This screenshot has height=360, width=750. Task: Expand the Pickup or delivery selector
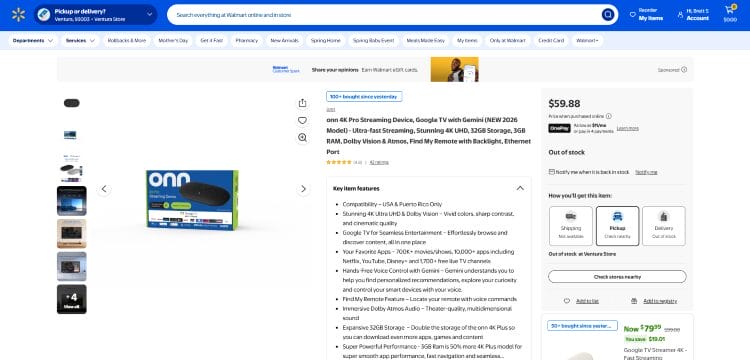(x=95, y=15)
